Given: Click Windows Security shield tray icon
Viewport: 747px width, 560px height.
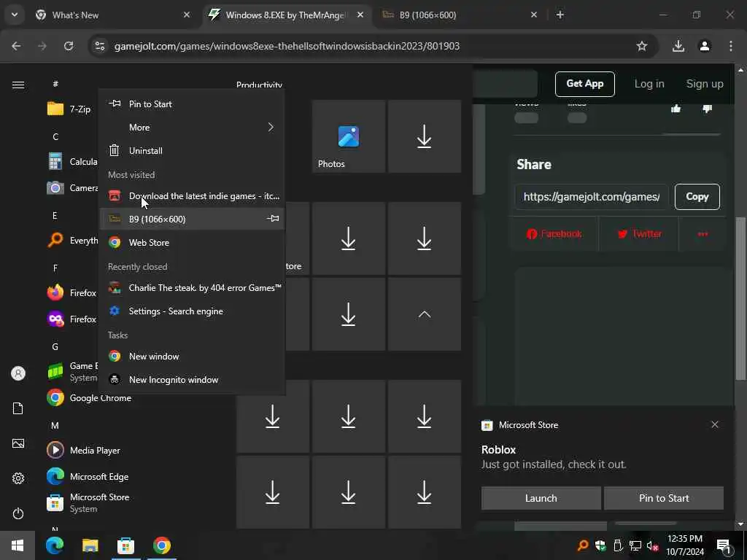Looking at the screenshot, I should pos(600,545).
